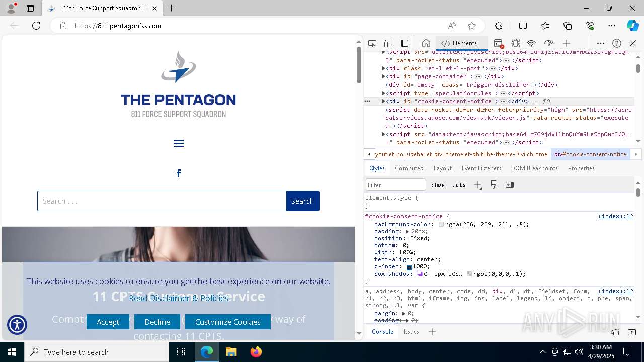The height and width of the screenshot is (362, 644).
Task: Launch Firefox from the taskbar
Action: 256,352
